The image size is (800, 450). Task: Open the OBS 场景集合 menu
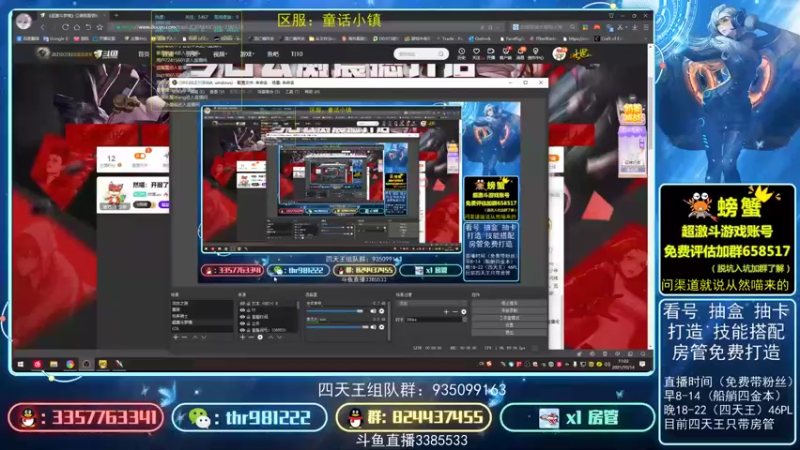tap(268, 92)
